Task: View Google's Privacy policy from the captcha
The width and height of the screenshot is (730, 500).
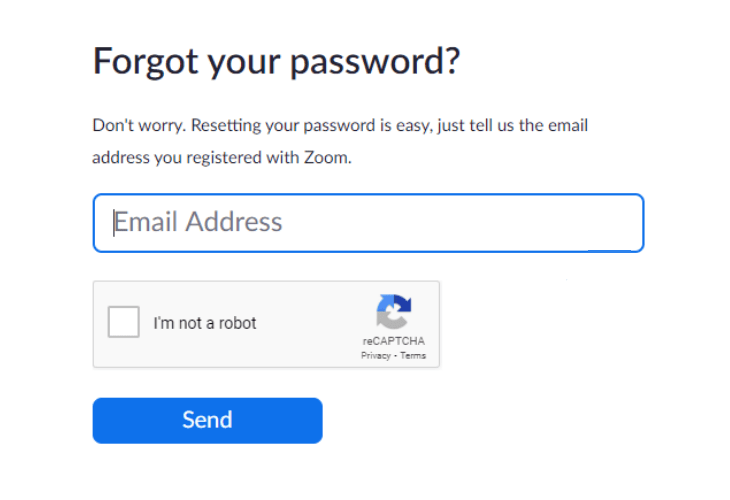Action: [x=376, y=356]
